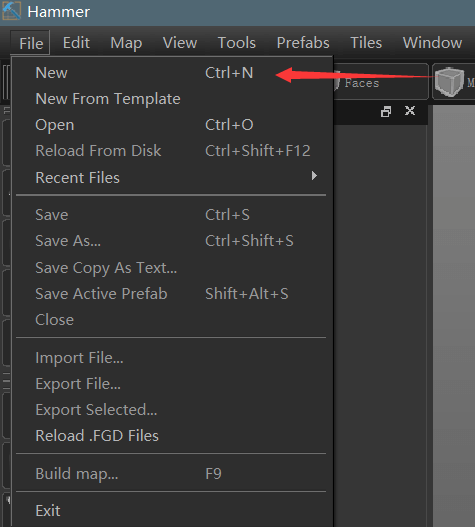This screenshot has height=527, width=475.
Task: Click the Save menu entry
Action: pyautogui.click(x=171, y=215)
